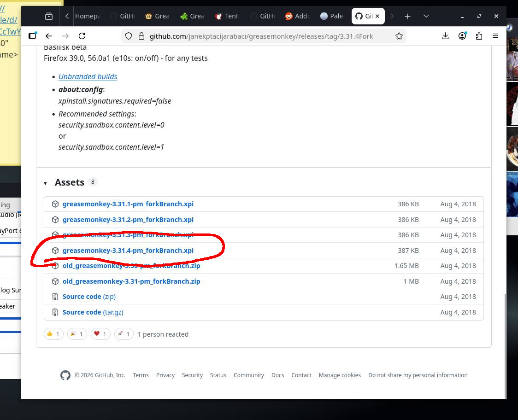Select the 387 KB size text
The width and height of the screenshot is (518, 420).
408,251
